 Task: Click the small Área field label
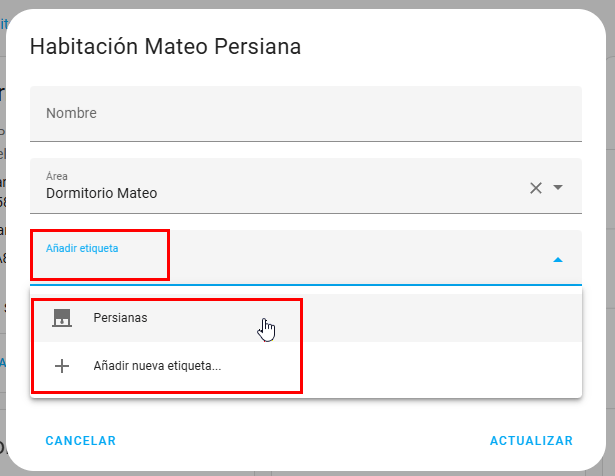coord(57,176)
